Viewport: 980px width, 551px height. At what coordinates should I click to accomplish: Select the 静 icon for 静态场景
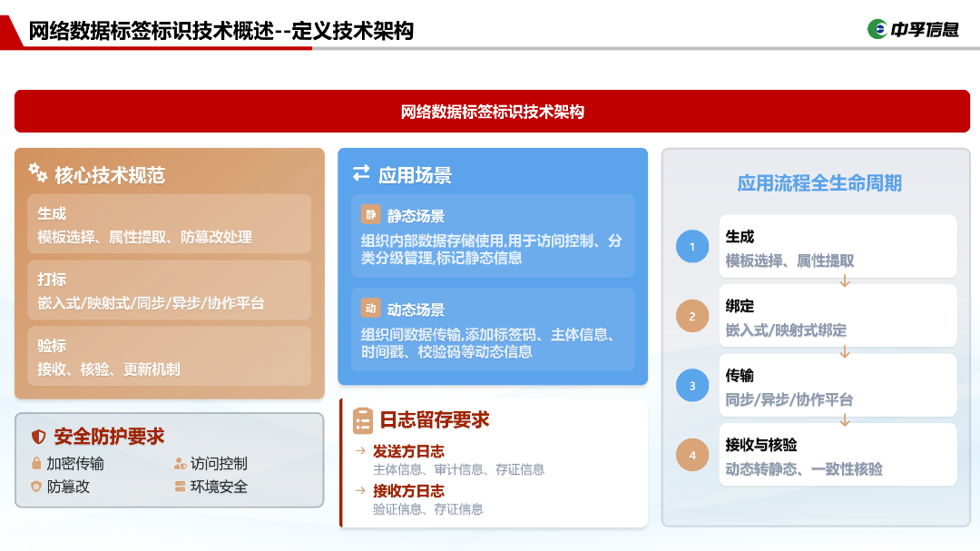point(369,215)
